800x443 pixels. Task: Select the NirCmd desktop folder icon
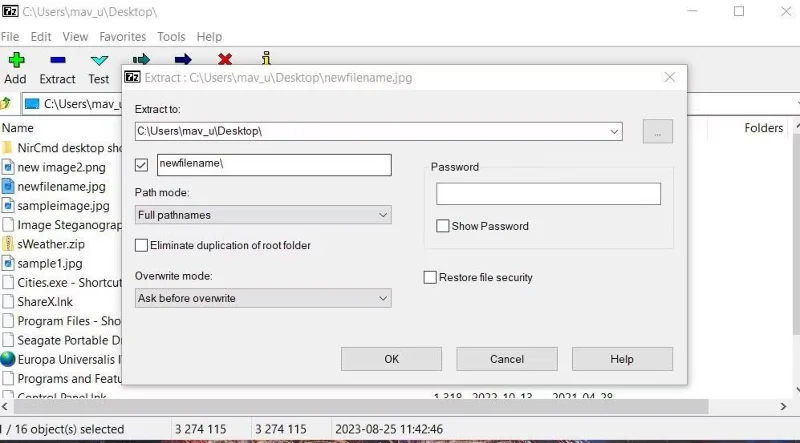(7, 148)
